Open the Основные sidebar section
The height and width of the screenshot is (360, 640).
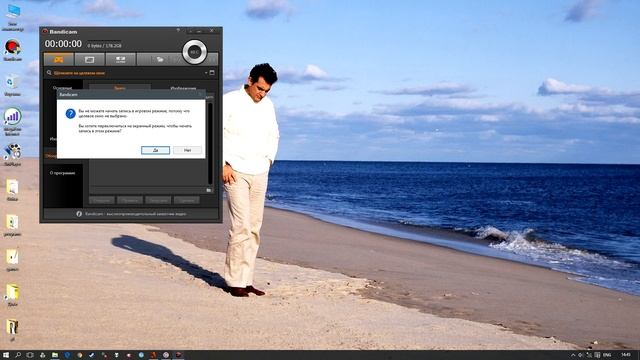tap(62, 88)
